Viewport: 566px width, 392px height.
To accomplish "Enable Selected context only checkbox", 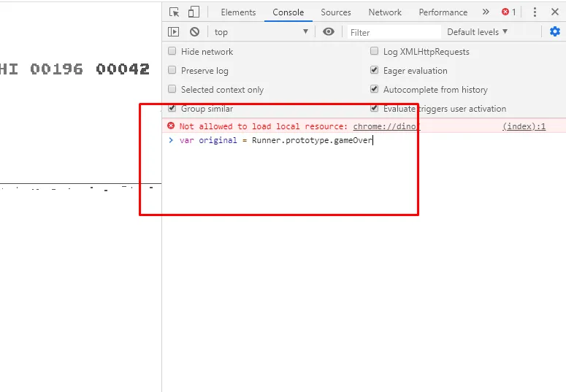I will pyautogui.click(x=172, y=89).
